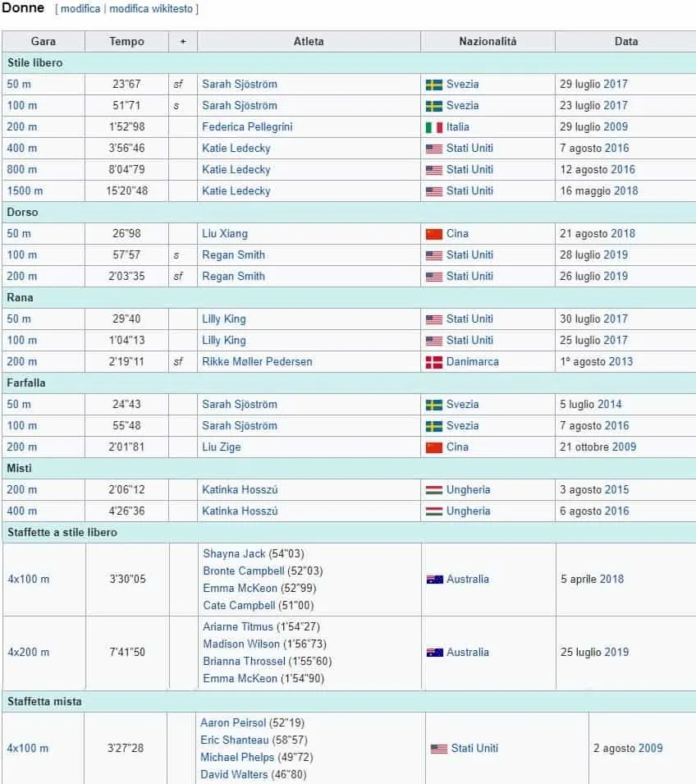Click the Italian flag icon beside Italia
Viewport: 696px width, 784px height.
pyautogui.click(x=434, y=127)
